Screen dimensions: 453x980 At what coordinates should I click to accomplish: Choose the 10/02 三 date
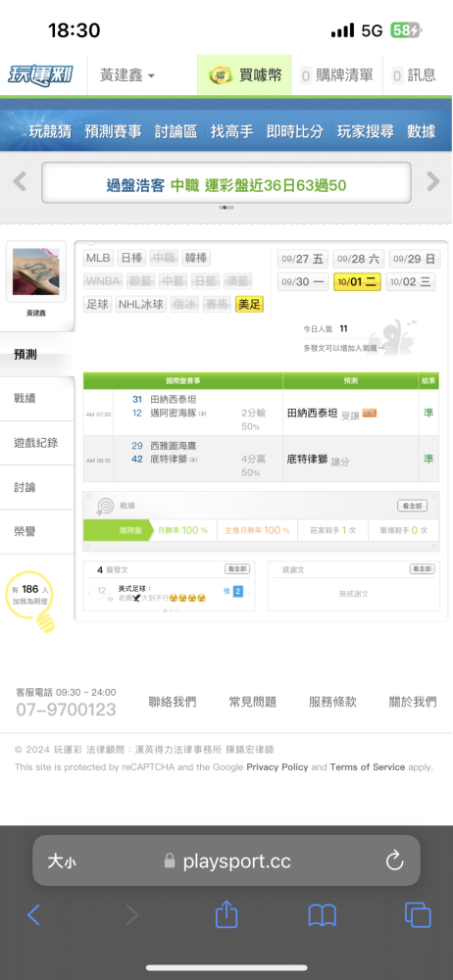[413, 282]
